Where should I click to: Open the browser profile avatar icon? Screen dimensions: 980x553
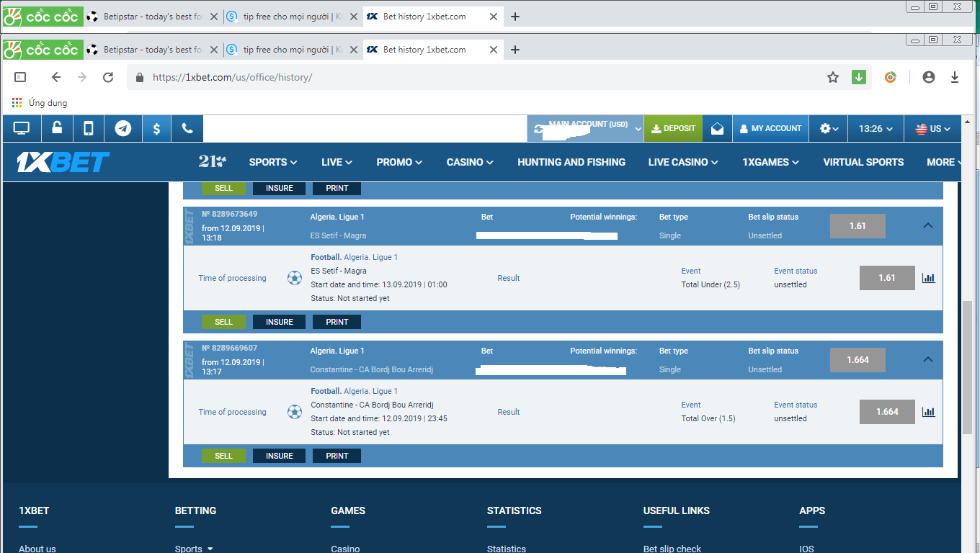(x=929, y=77)
